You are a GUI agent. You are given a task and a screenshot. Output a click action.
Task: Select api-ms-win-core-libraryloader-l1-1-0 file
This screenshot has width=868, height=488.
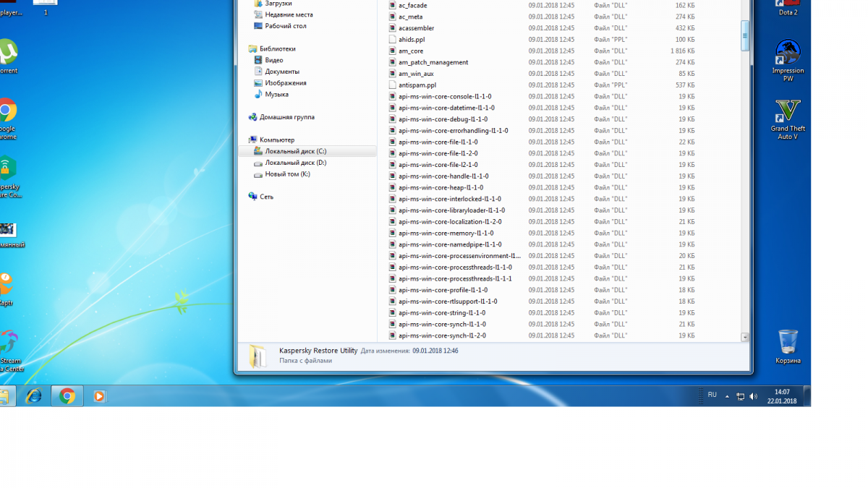pos(452,210)
